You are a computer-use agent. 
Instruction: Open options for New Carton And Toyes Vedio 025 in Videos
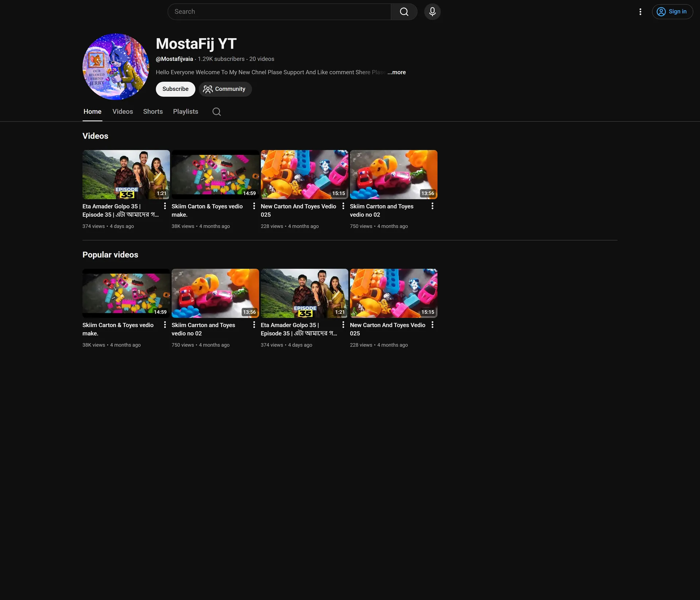pos(343,206)
